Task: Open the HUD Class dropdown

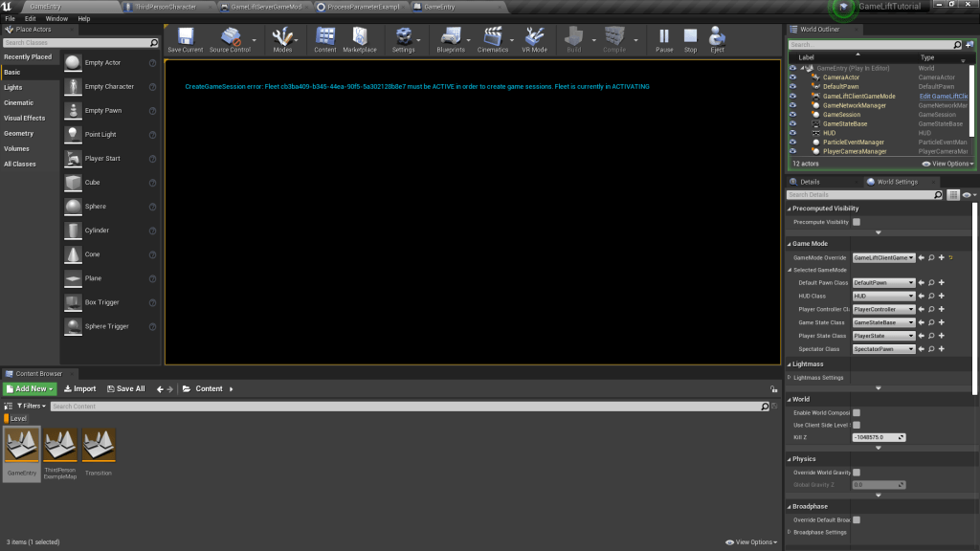Action: click(x=883, y=297)
